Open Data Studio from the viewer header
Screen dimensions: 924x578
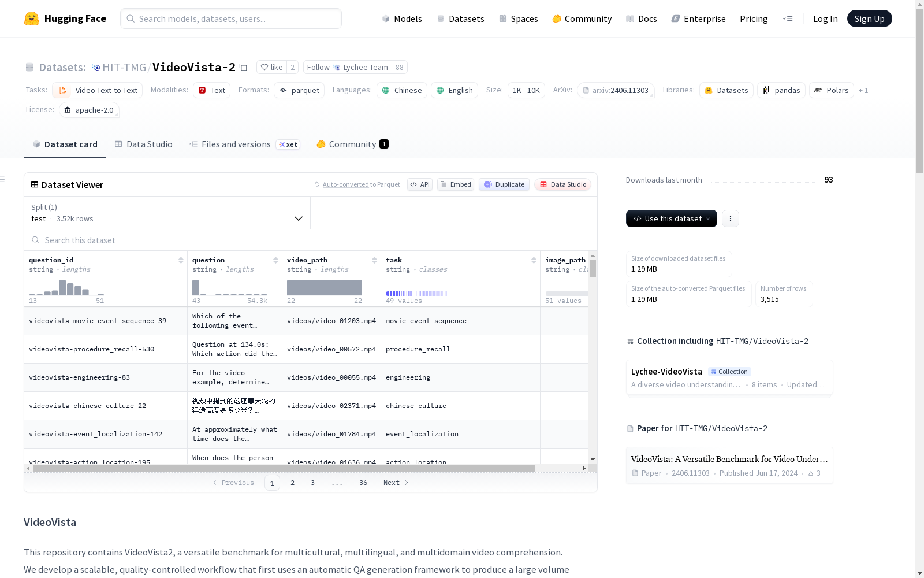[x=563, y=184]
